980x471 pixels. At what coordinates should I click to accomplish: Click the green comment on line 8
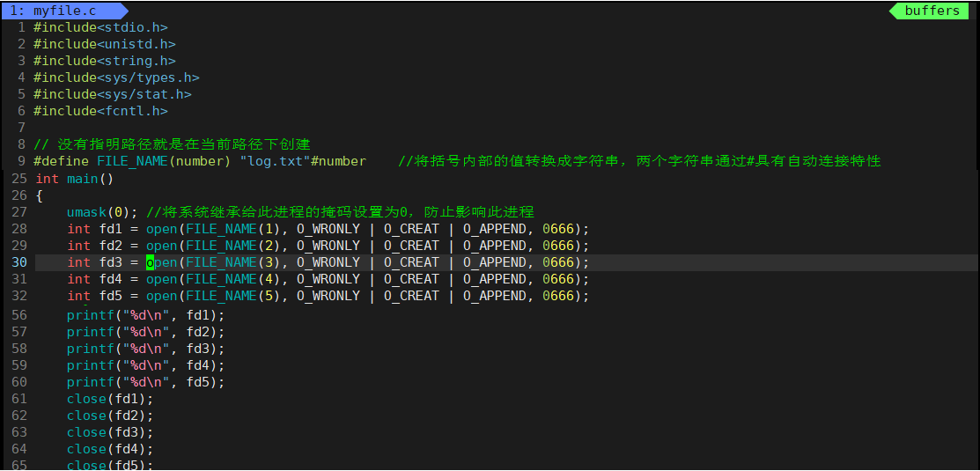tap(172, 144)
